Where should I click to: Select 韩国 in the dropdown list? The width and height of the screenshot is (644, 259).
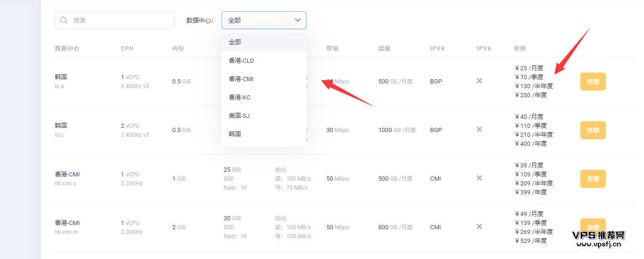coord(264,134)
